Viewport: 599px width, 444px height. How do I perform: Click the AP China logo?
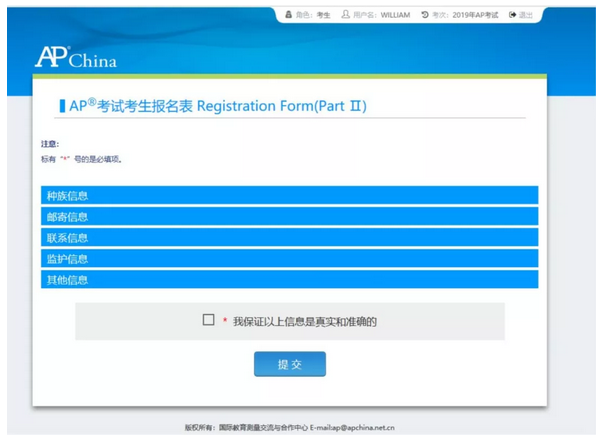(x=76, y=57)
